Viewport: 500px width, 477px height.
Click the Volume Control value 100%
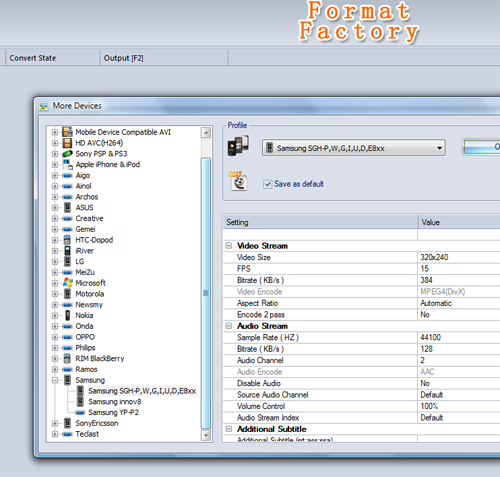point(429,406)
